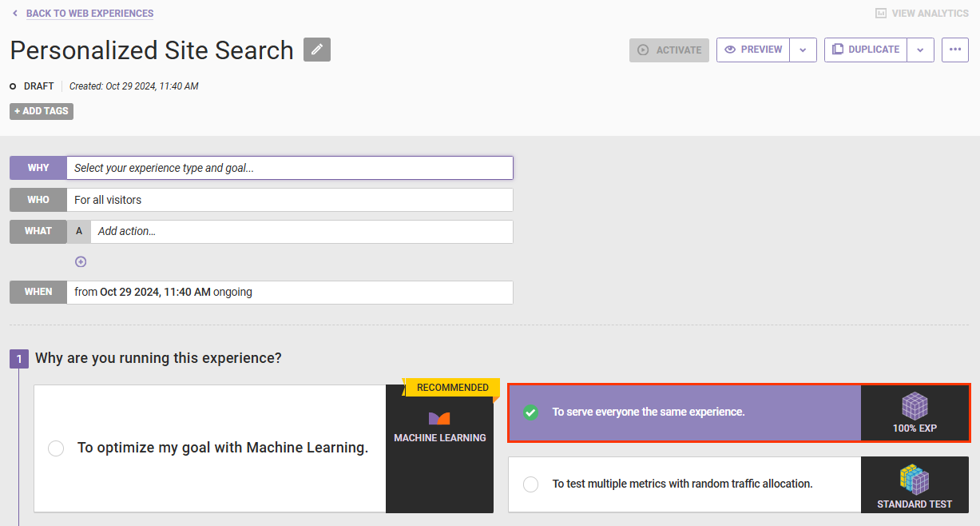Click the Machine Learning logo icon
The width and height of the screenshot is (980, 526).
click(x=439, y=418)
